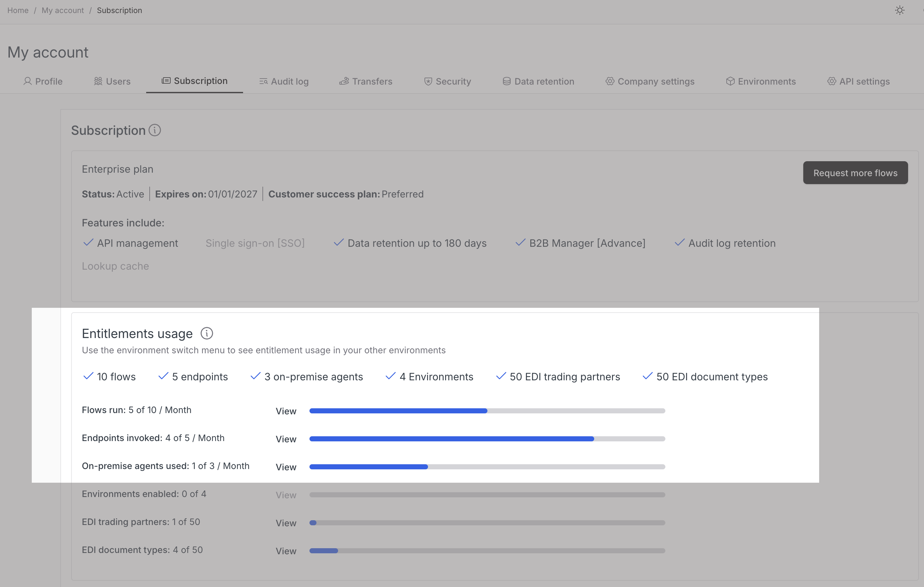The image size is (924, 587).
Task: Click the EDI document types progress bar
Action: pyautogui.click(x=487, y=550)
